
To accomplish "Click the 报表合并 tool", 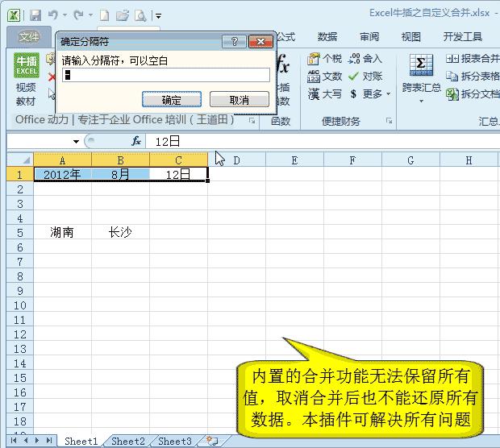I will [473, 58].
